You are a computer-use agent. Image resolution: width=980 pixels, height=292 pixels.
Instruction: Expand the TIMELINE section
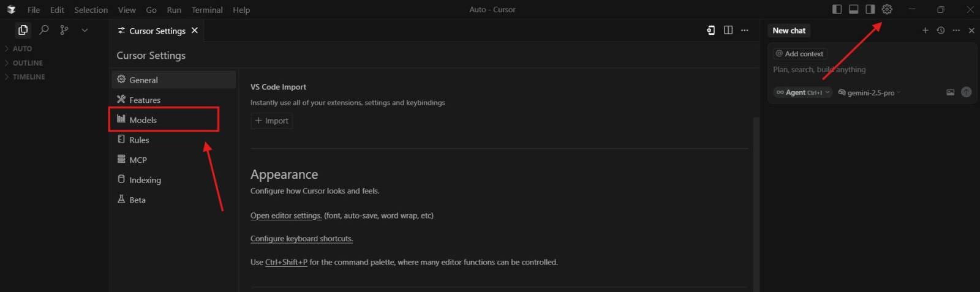(x=28, y=77)
